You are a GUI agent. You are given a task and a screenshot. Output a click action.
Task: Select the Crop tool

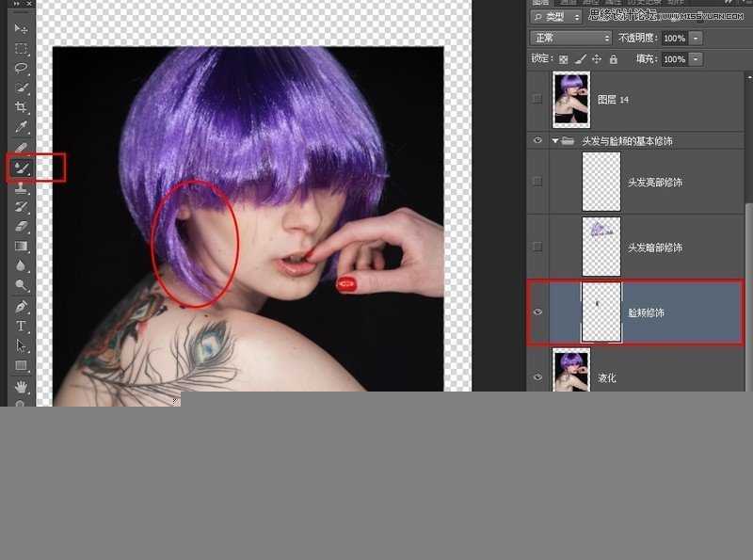pos(21,106)
